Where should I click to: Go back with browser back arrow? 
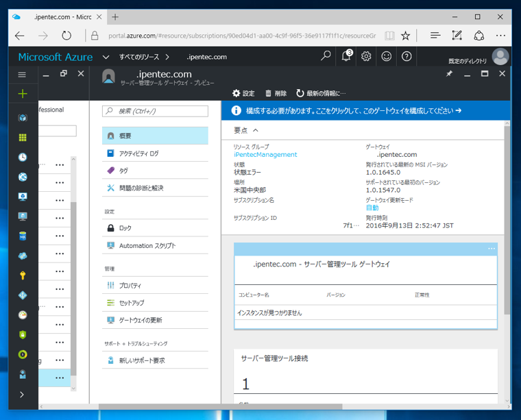[20, 36]
